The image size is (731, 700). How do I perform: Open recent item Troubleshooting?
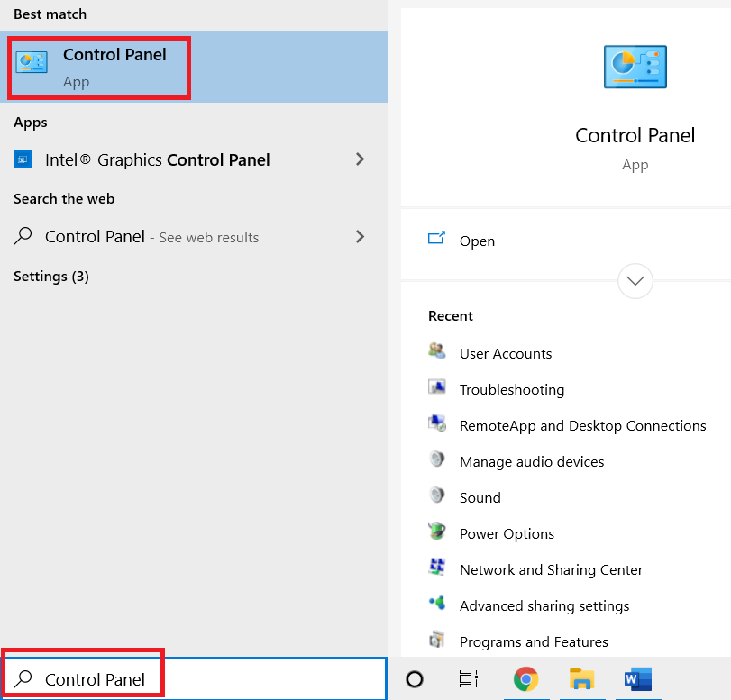click(512, 389)
